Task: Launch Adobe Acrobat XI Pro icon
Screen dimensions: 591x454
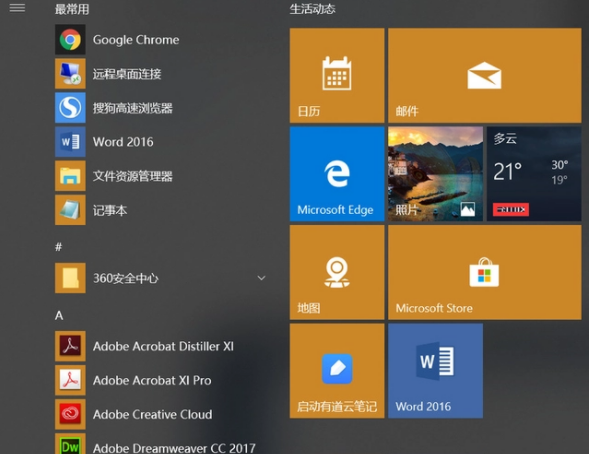Action: pos(70,380)
